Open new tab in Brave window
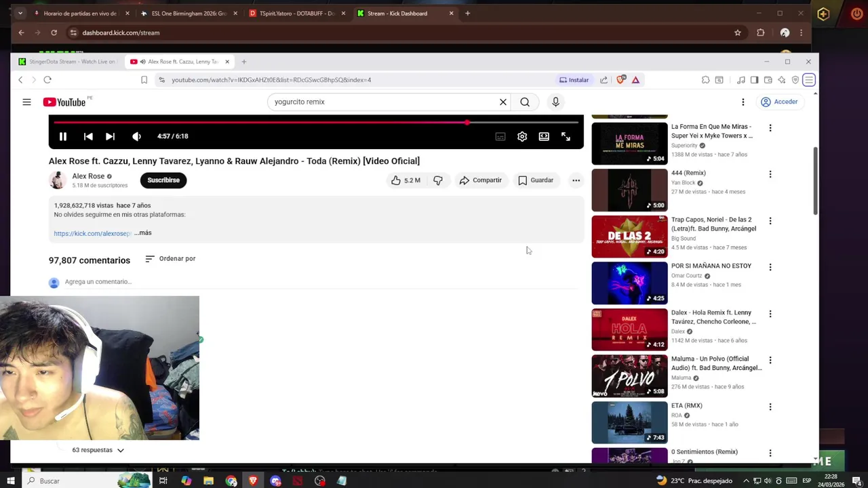 point(244,62)
